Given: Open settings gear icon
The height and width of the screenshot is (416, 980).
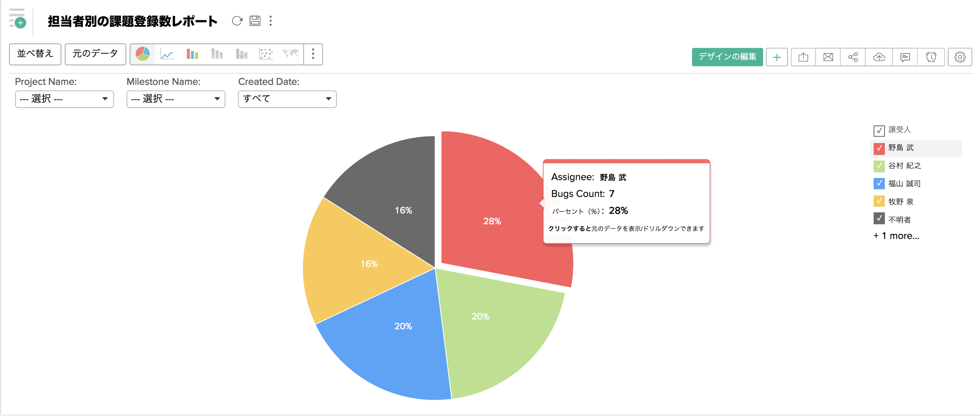Looking at the screenshot, I should pyautogui.click(x=959, y=57).
